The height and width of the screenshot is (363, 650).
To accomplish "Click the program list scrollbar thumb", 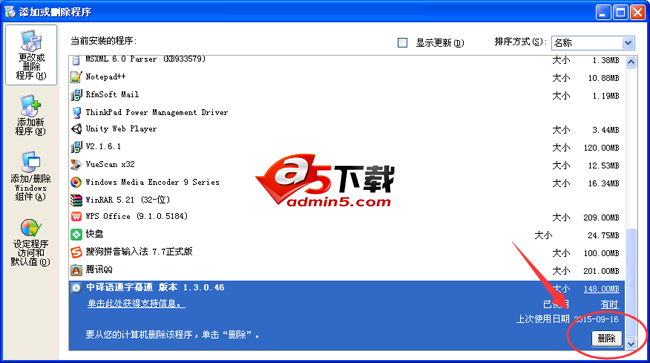I will (x=631, y=283).
